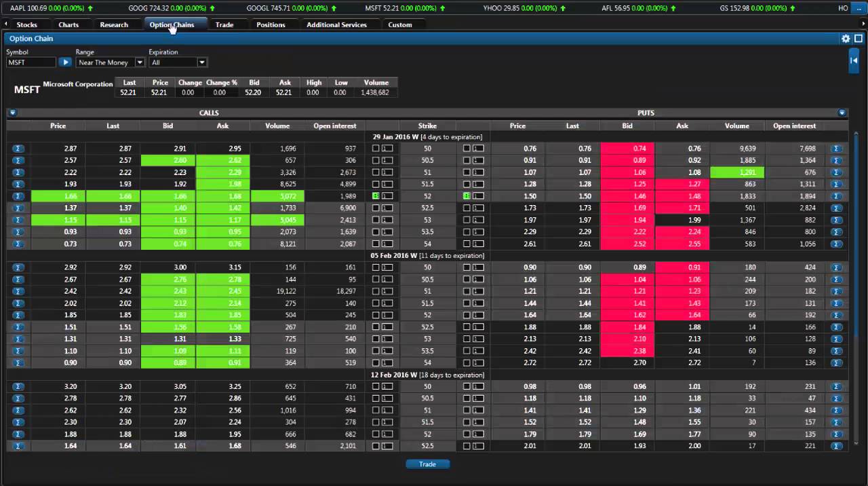Uncheck the selected call checkbox for 29 Jan strike 52
This screenshot has width=868, height=486.
click(376, 196)
